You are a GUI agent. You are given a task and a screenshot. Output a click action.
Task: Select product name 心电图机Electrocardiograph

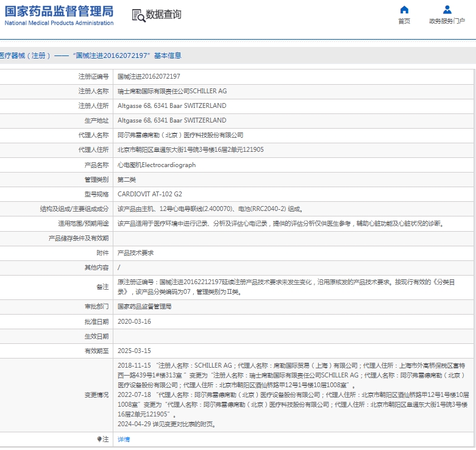click(157, 165)
